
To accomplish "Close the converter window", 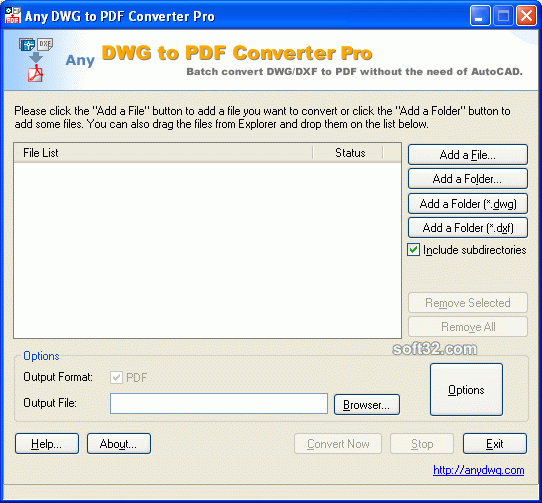I will [x=526, y=16].
